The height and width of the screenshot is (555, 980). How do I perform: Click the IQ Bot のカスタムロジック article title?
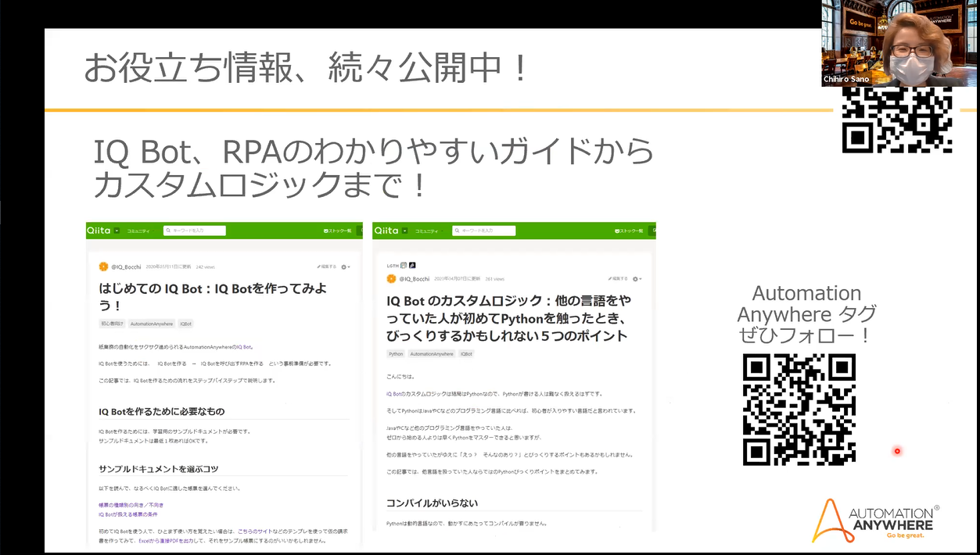tap(508, 318)
